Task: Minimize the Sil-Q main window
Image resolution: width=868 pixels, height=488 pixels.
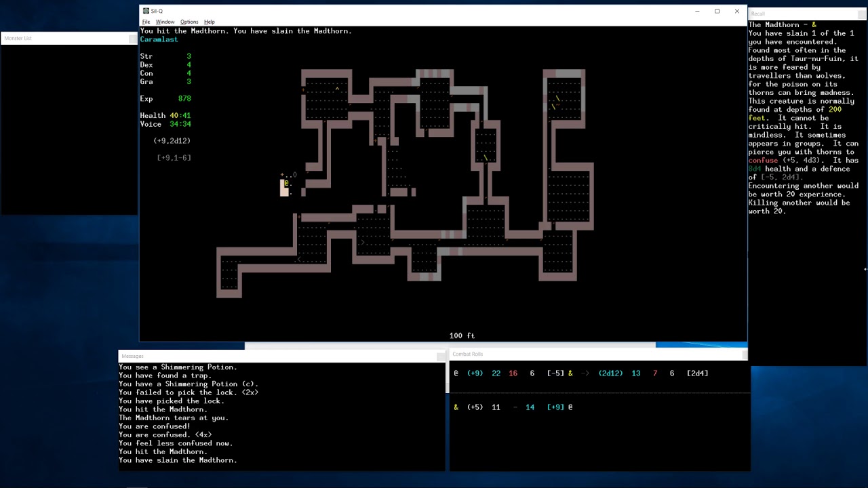Action: (697, 11)
